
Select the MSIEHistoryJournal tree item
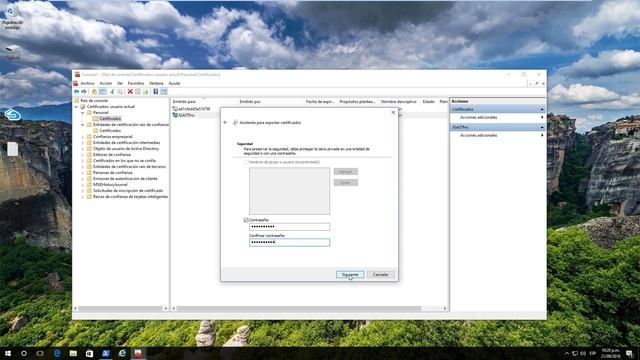point(110,184)
